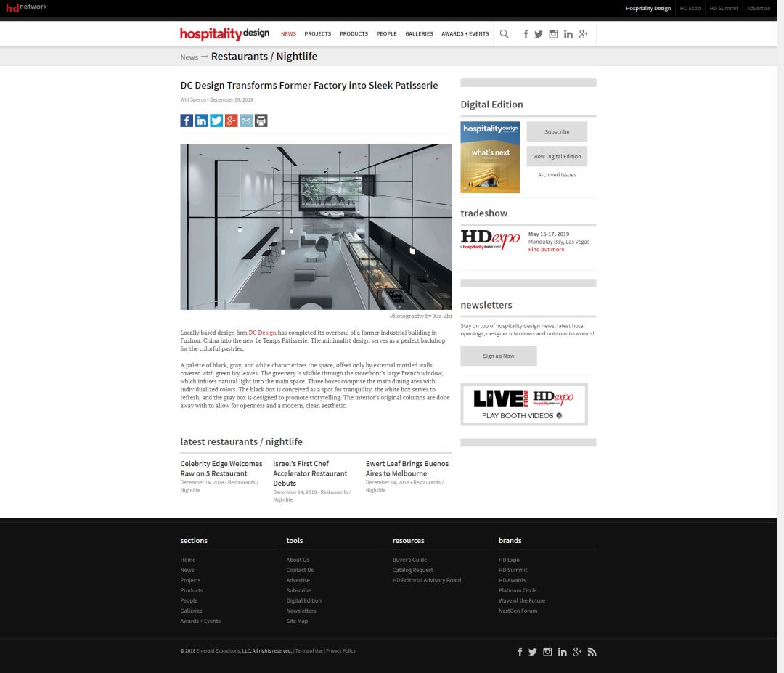This screenshot has width=784, height=673.
Task: Click View Digital Edition button
Action: (x=557, y=156)
